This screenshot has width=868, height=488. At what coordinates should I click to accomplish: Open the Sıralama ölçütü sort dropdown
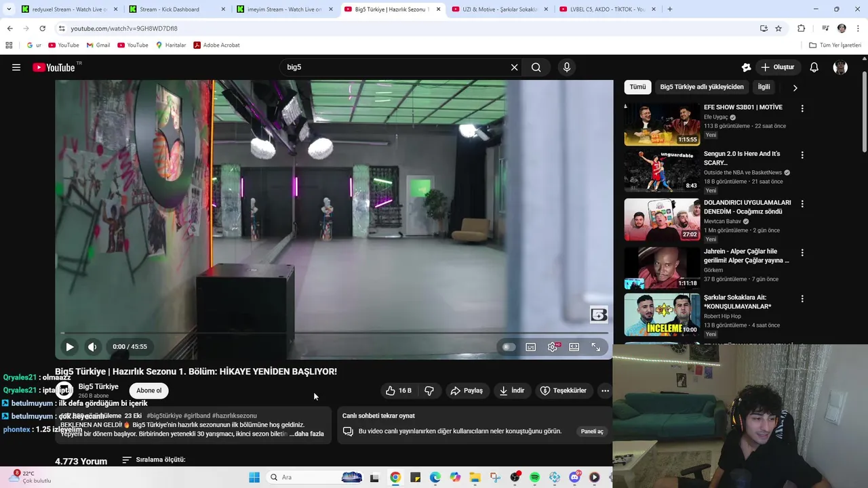[x=154, y=460]
